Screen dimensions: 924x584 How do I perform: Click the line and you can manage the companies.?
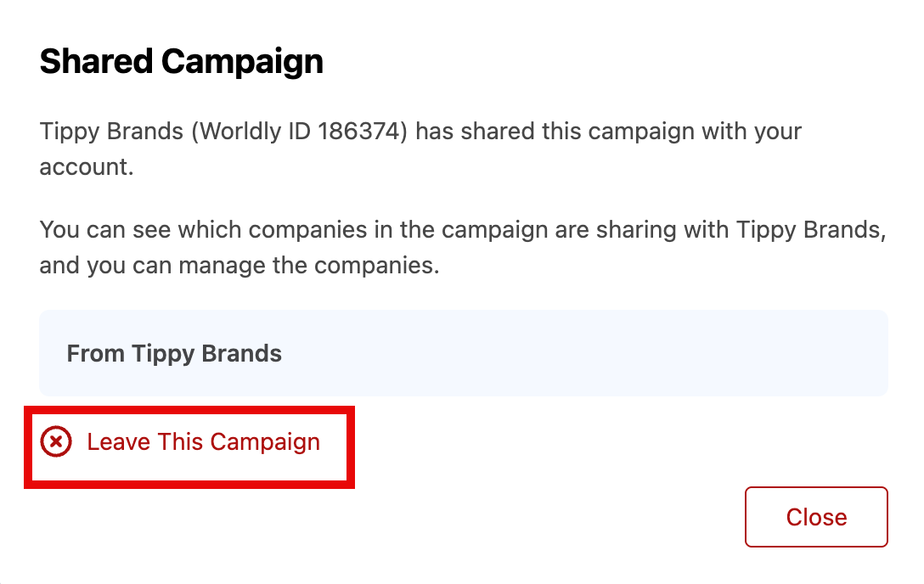coord(239,266)
